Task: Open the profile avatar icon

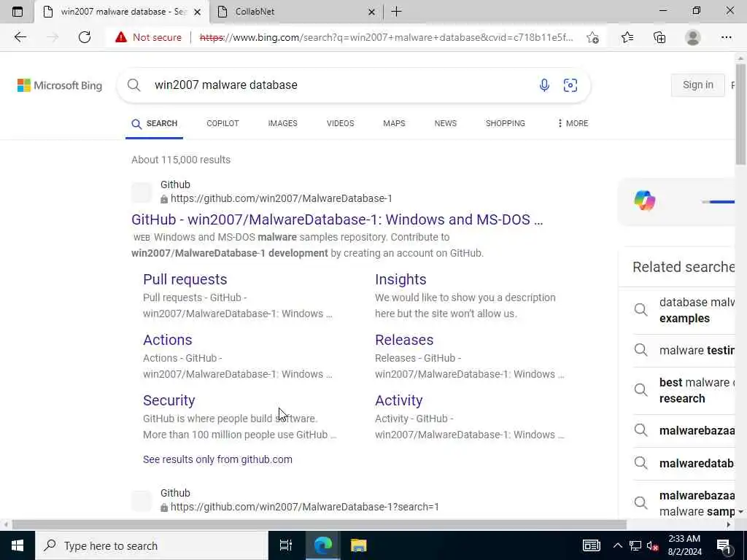Action: 693,37
